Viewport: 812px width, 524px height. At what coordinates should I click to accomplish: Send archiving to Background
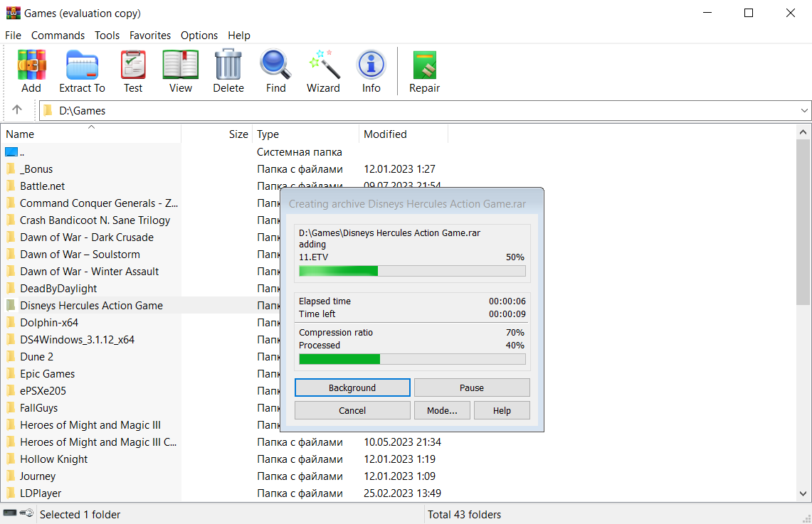[x=352, y=388]
